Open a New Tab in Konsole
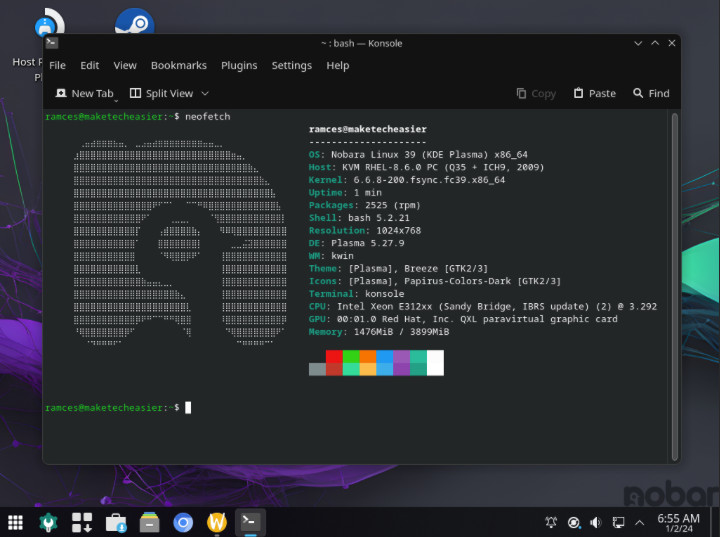Image resolution: width=720 pixels, height=537 pixels. tap(84, 93)
